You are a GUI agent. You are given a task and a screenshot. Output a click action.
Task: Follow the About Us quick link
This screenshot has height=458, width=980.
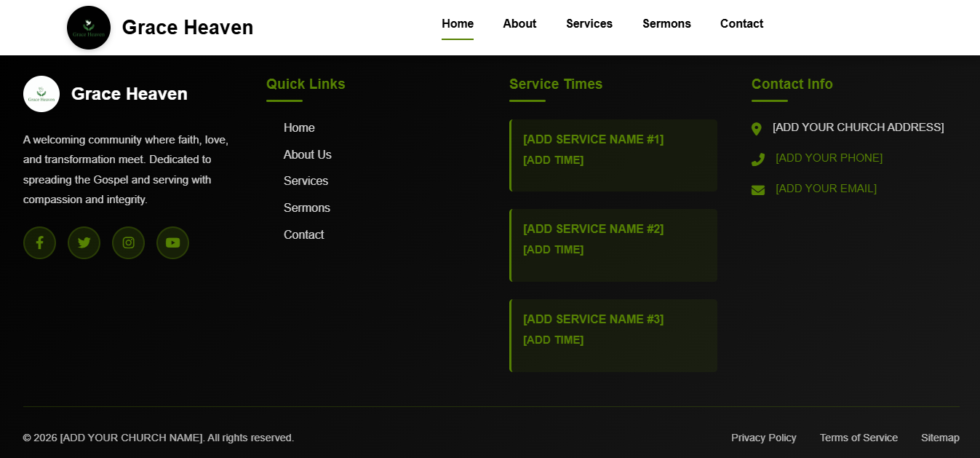(x=307, y=154)
